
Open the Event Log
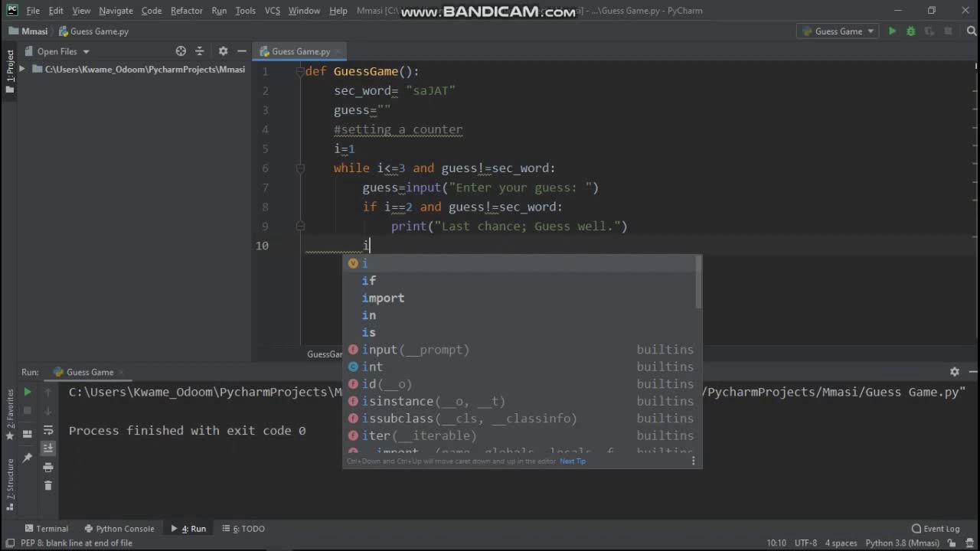(936, 529)
